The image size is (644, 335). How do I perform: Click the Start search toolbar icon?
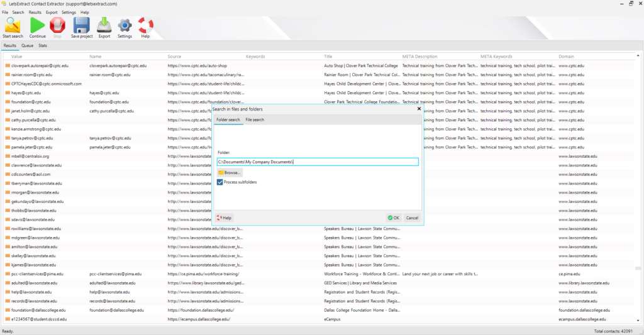click(x=13, y=26)
